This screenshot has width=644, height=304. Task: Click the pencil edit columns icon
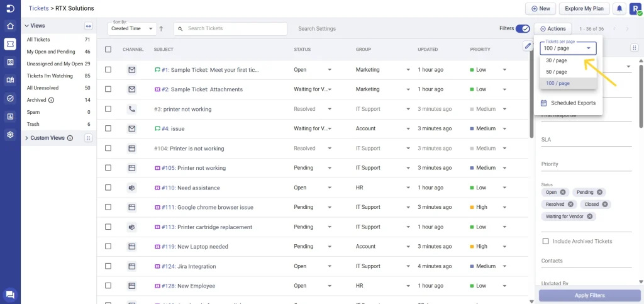point(528,46)
